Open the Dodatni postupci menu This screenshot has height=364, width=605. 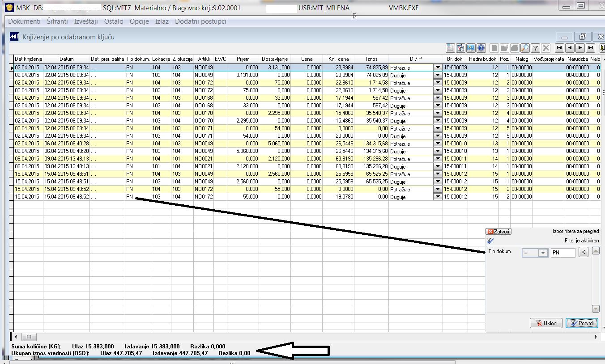200,21
